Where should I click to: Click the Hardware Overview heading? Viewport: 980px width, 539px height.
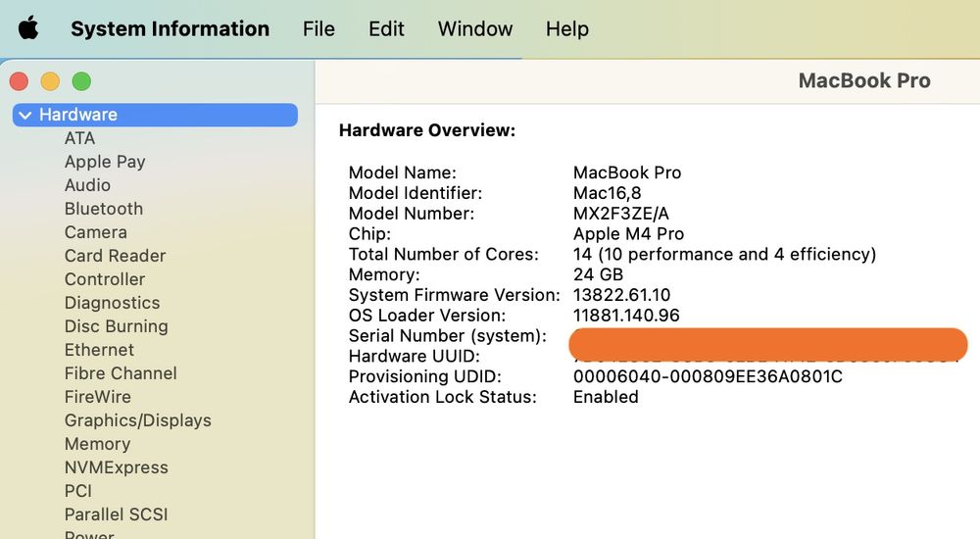[427, 130]
